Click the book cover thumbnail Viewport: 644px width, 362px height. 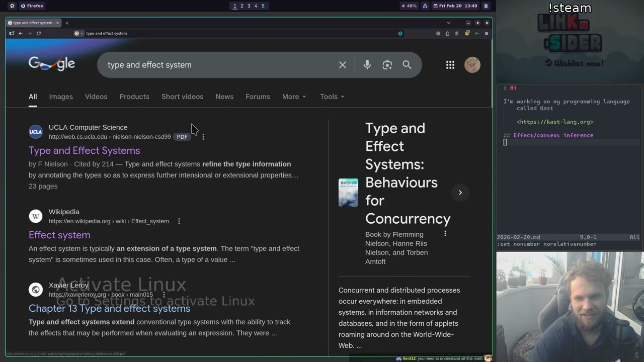pos(348,193)
